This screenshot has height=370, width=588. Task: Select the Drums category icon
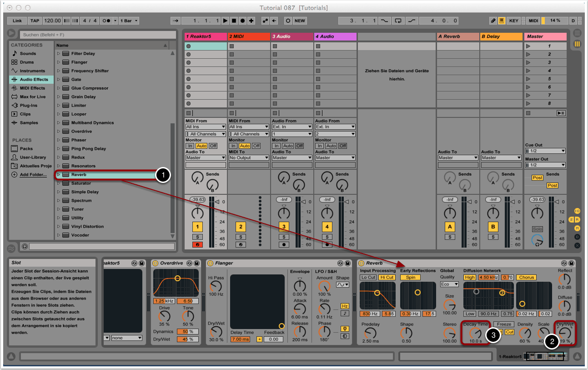[15, 62]
